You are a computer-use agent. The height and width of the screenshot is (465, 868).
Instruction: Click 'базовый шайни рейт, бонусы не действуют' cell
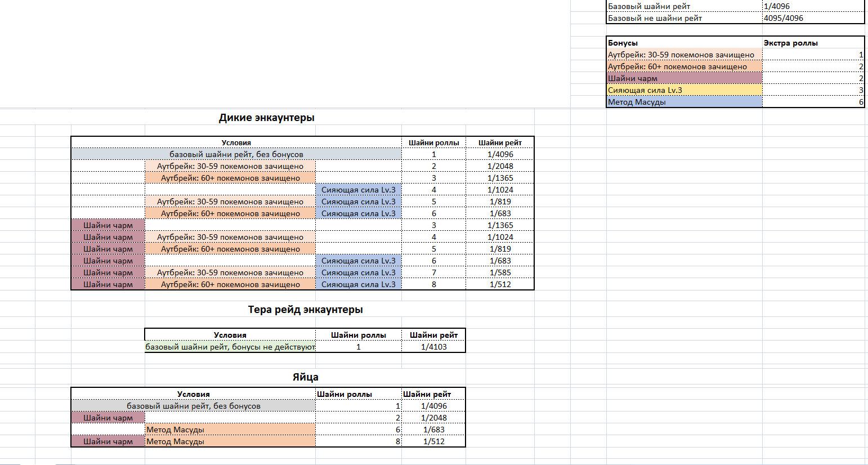[230, 347]
